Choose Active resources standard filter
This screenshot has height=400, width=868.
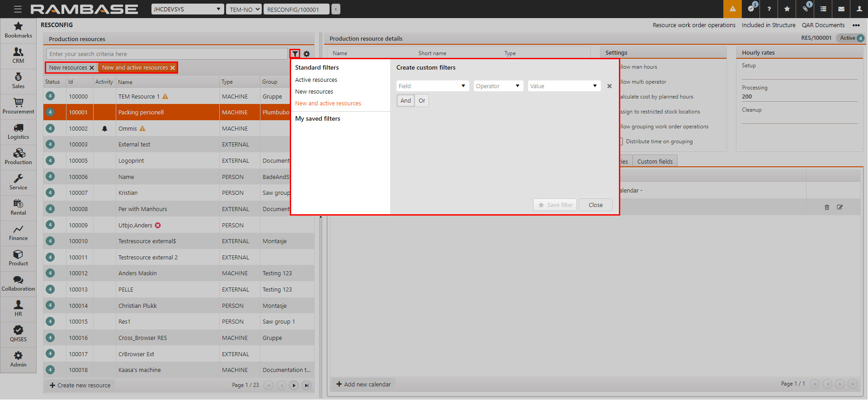(316, 80)
